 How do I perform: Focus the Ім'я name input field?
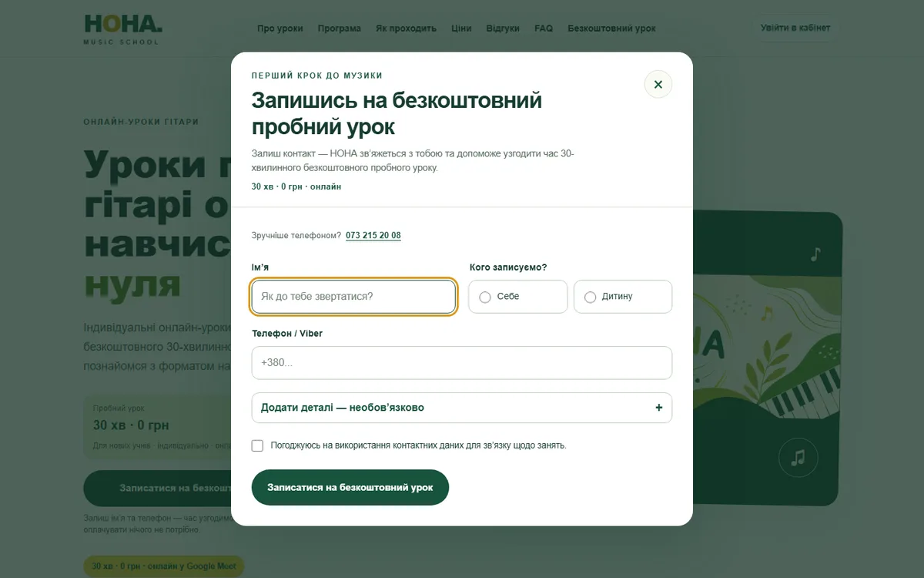click(354, 297)
